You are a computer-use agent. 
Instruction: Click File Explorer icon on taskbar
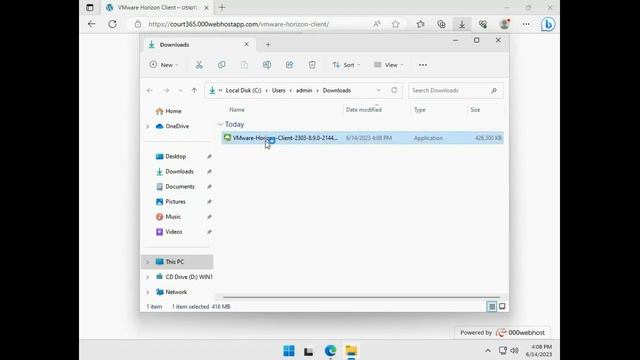click(x=351, y=351)
